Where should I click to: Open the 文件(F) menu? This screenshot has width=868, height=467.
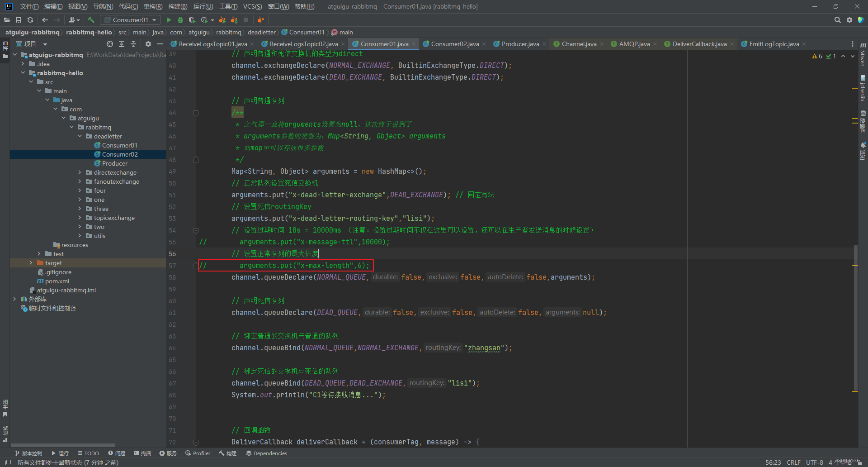(29, 6)
